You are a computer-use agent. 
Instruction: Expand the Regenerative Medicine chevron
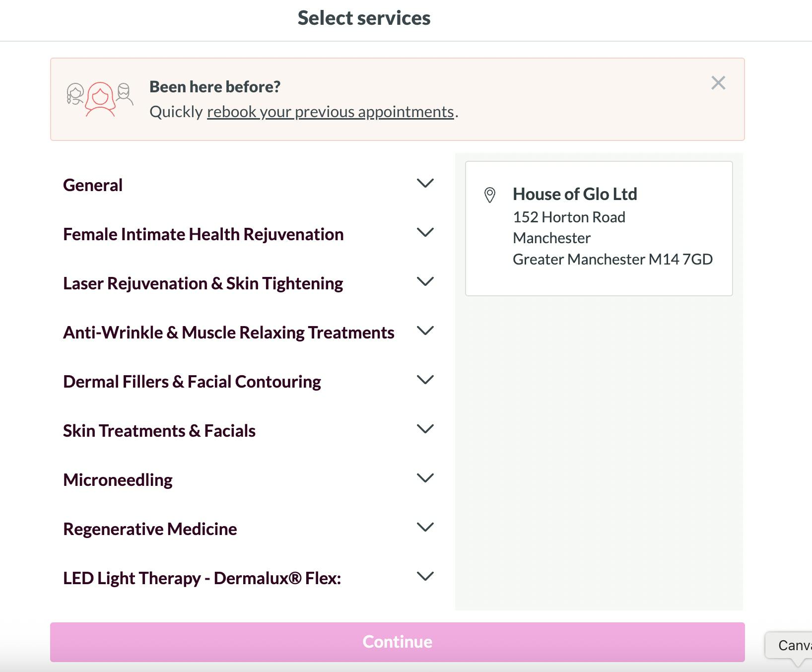click(x=425, y=528)
